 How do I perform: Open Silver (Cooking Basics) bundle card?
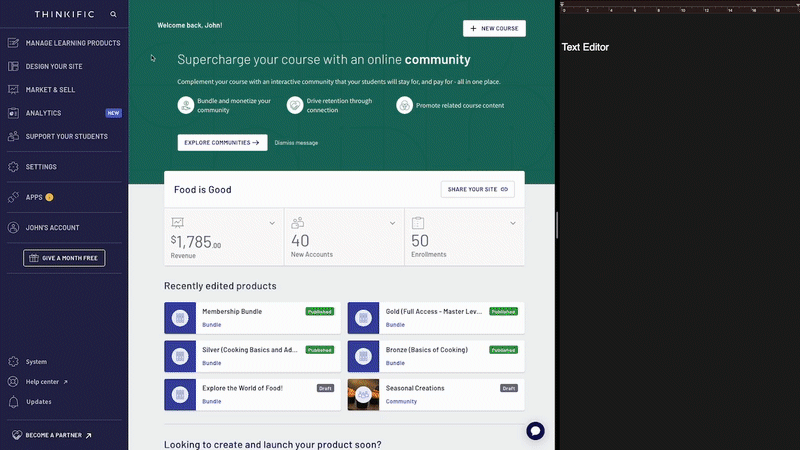pyautogui.click(x=252, y=356)
